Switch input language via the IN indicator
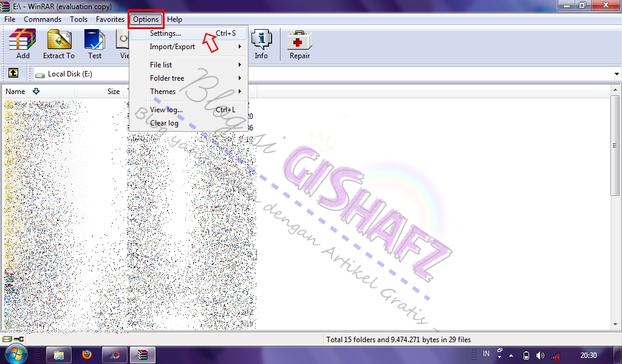622x364 pixels. coord(486,354)
